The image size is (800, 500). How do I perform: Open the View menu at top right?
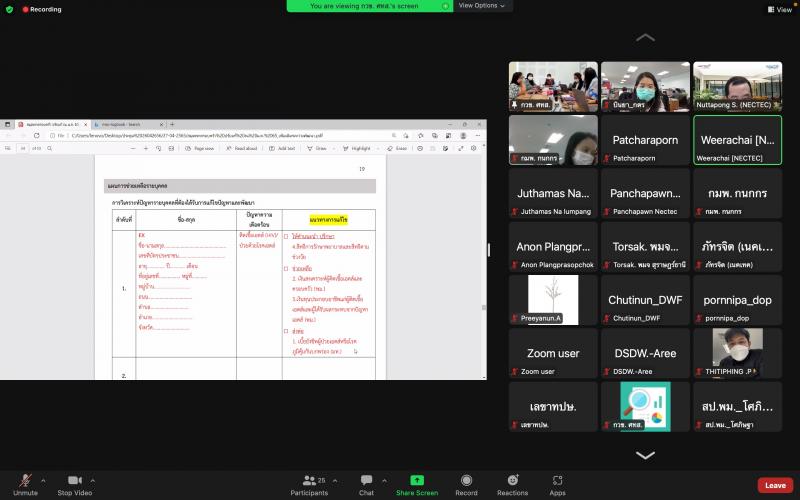click(780, 9)
